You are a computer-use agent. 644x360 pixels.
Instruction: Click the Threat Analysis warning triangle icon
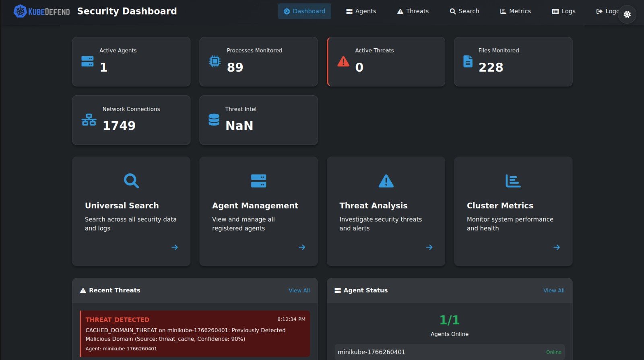[x=386, y=181]
